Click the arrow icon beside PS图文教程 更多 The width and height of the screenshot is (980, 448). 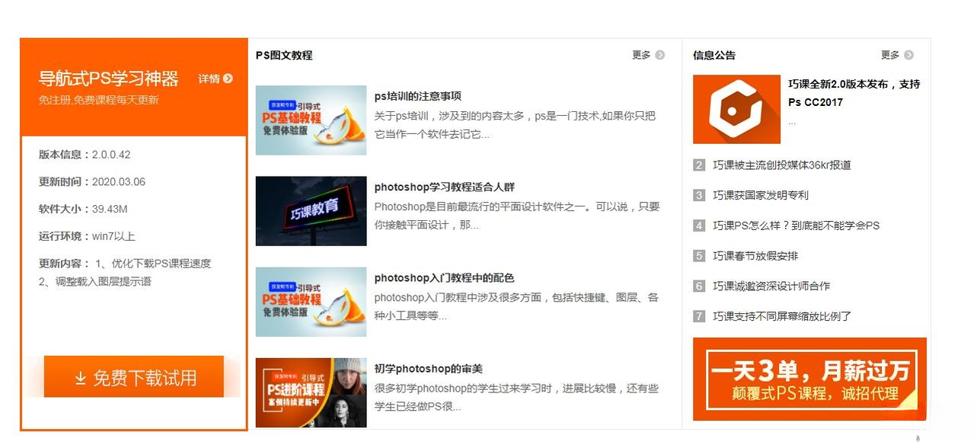click(660, 55)
